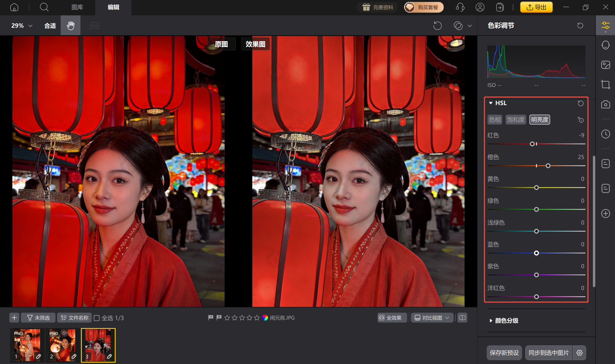Click the undo arrow near the top toolbar
The width and height of the screenshot is (615, 364).
pyautogui.click(x=437, y=25)
